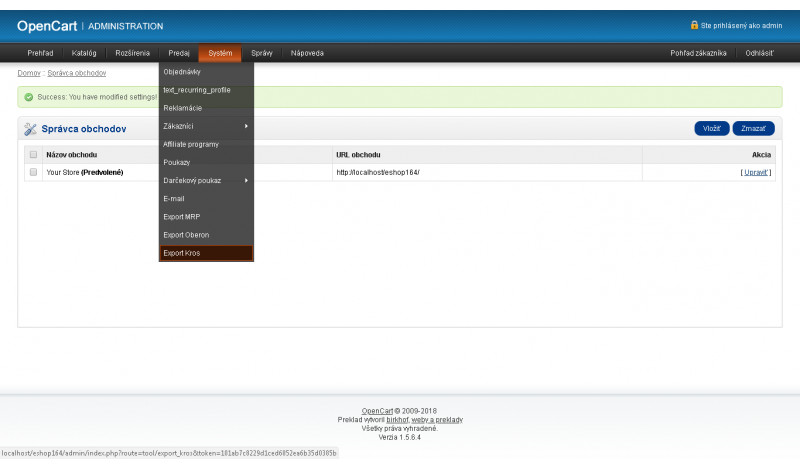
Task: Check the Your Store row checkbox
Action: [33, 172]
